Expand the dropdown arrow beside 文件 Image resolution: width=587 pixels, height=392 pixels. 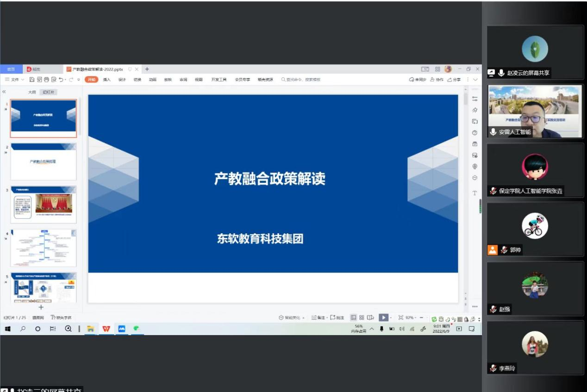click(x=23, y=80)
